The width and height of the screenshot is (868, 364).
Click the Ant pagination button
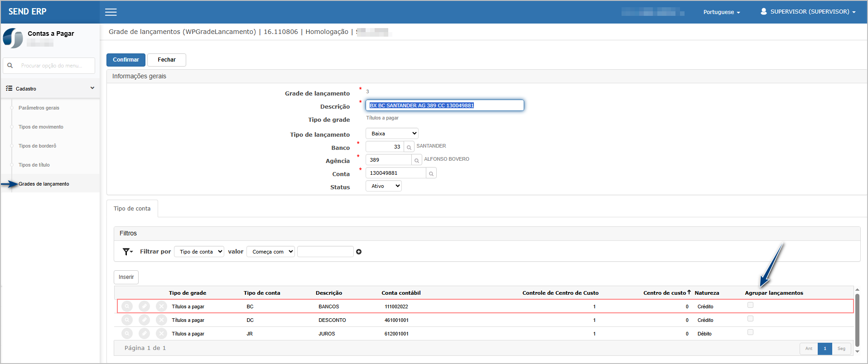[809, 349]
